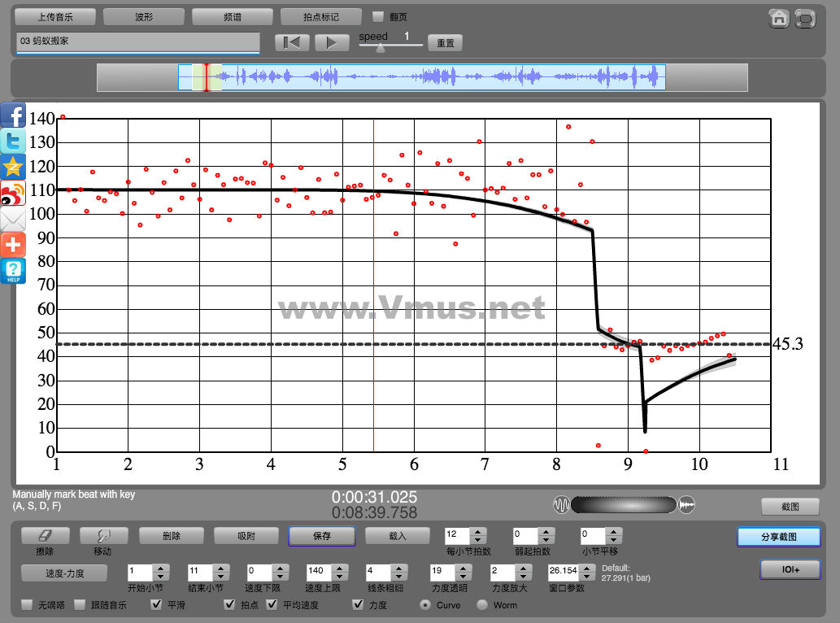Click the fullscreen icon beside home
The image size is (840, 623).
(805, 18)
